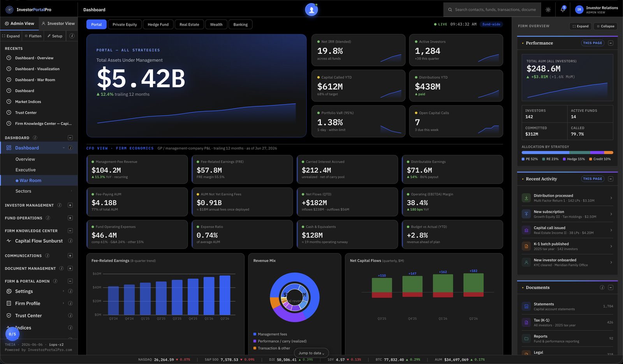Click the info icon beside Dashboard heading

click(35, 137)
